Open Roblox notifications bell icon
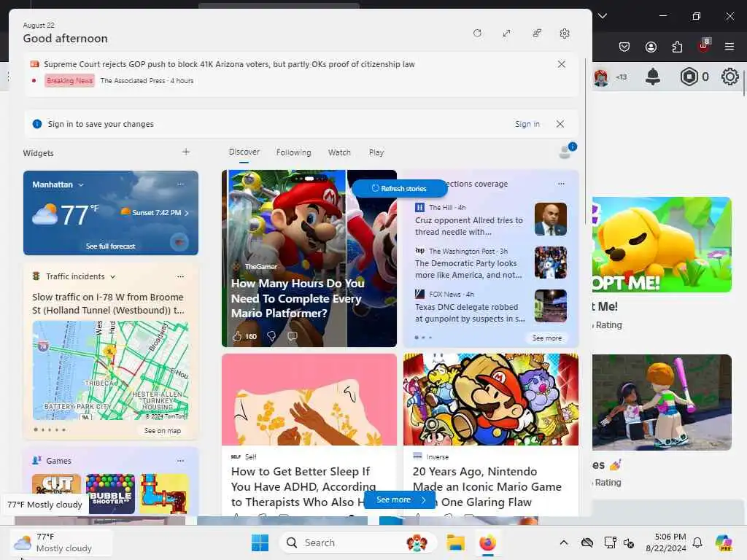The height and width of the screenshot is (560, 747). (653, 77)
